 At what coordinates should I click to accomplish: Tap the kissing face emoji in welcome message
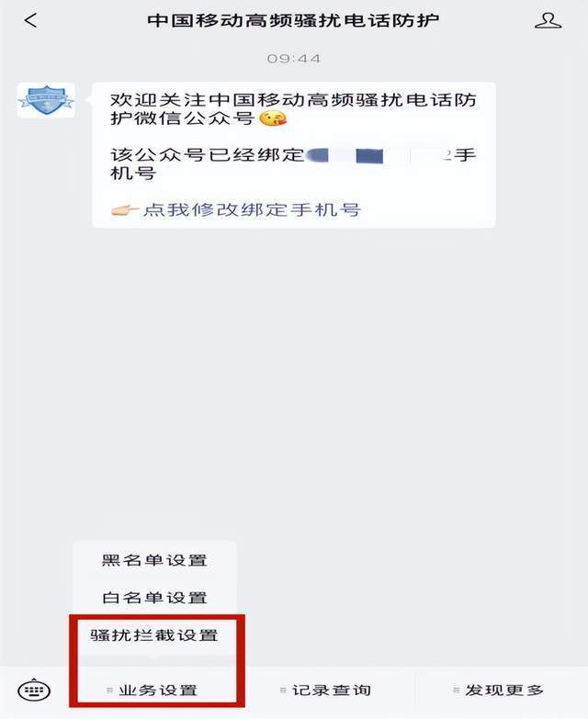[274, 118]
